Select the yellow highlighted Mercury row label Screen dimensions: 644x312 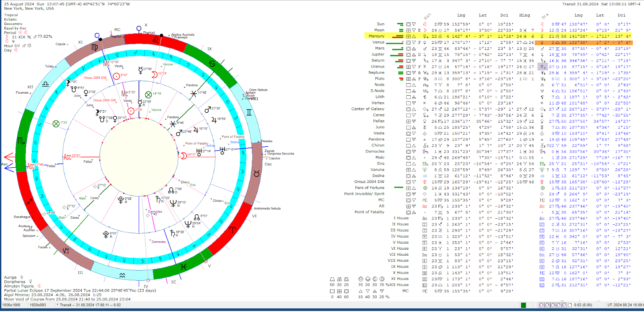[376, 36]
